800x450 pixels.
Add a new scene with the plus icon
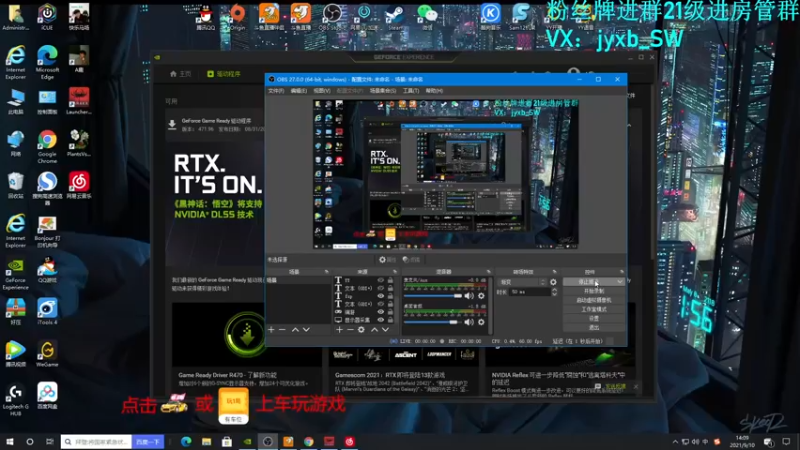point(271,330)
